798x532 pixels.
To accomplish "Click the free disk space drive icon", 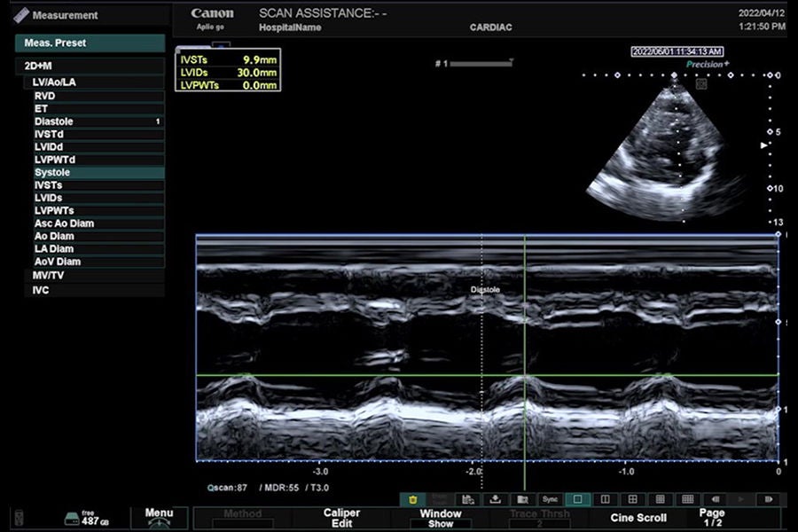I will 72,519.
